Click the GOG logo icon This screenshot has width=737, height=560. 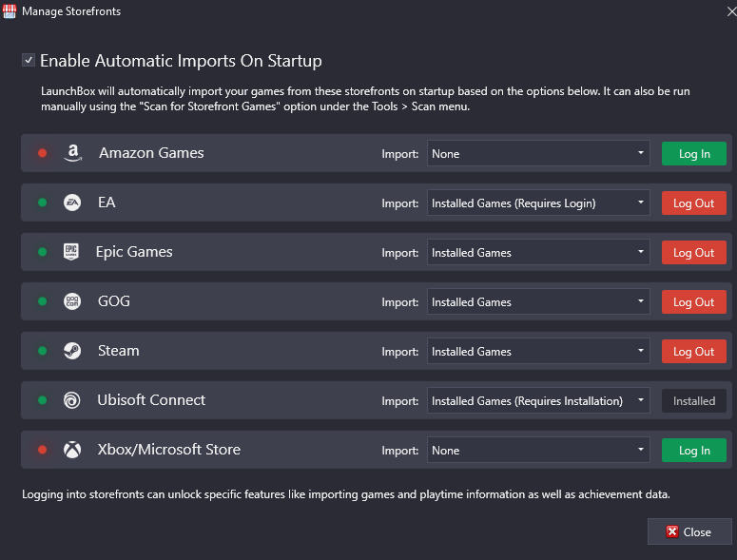click(x=72, y=301)
